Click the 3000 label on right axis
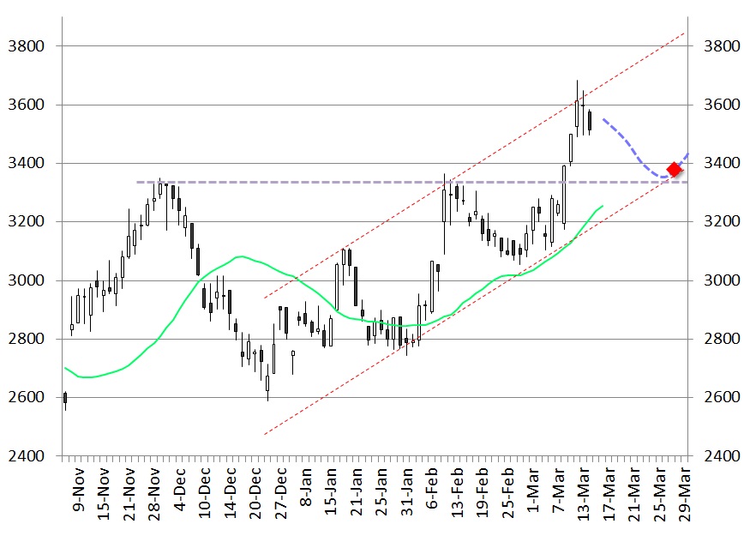 [x=722, y=280]
